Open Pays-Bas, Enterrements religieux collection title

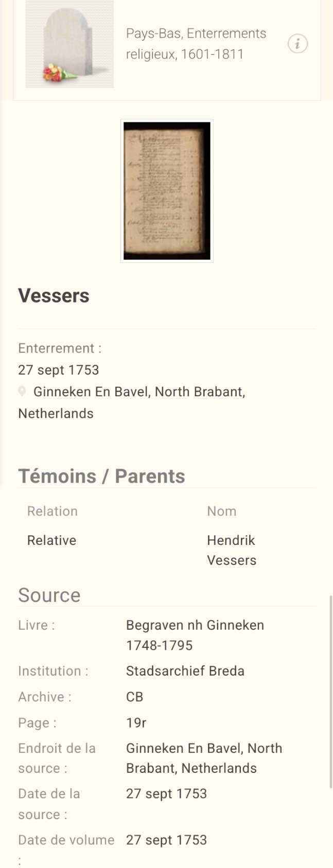pyautogui.click(x=196, y=44)
